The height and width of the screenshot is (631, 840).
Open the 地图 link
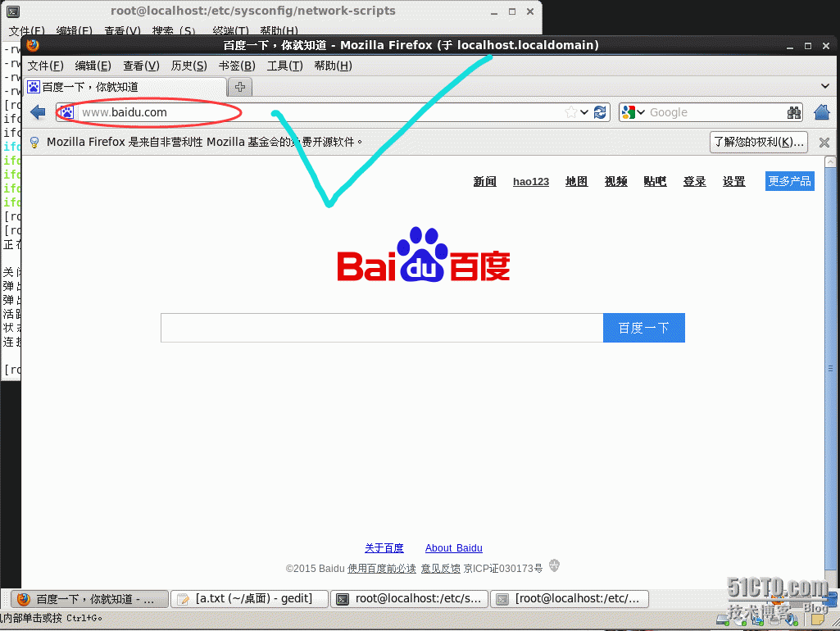coord(576,182)
